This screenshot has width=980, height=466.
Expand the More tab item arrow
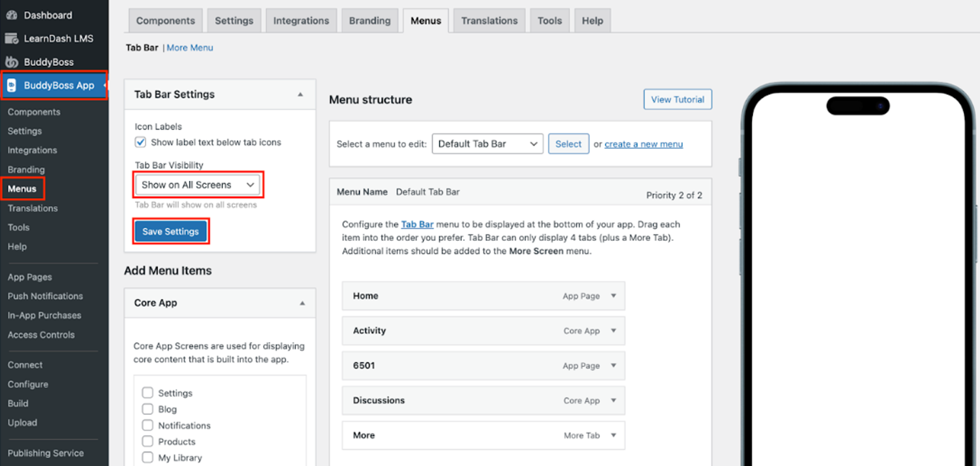(613, 435)
